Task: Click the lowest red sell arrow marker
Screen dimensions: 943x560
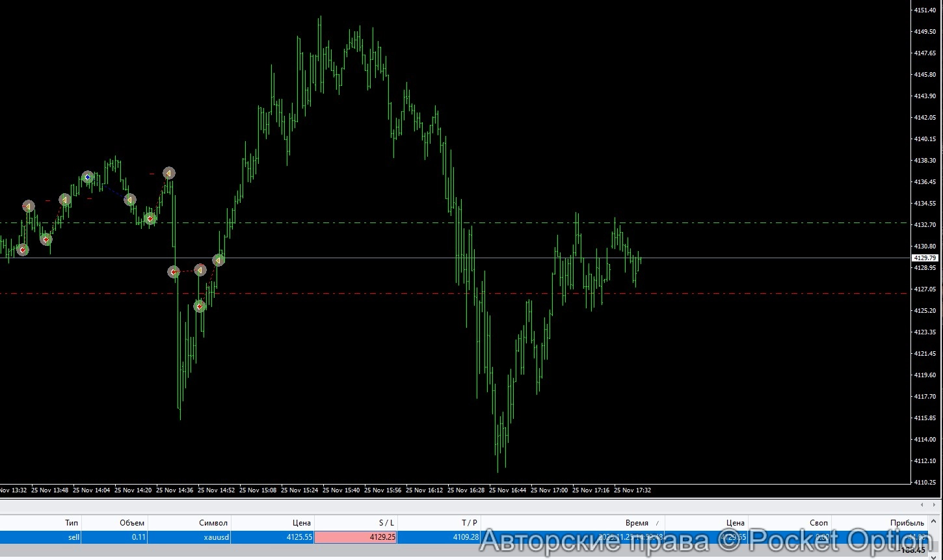Action: [x=200, y=306]
